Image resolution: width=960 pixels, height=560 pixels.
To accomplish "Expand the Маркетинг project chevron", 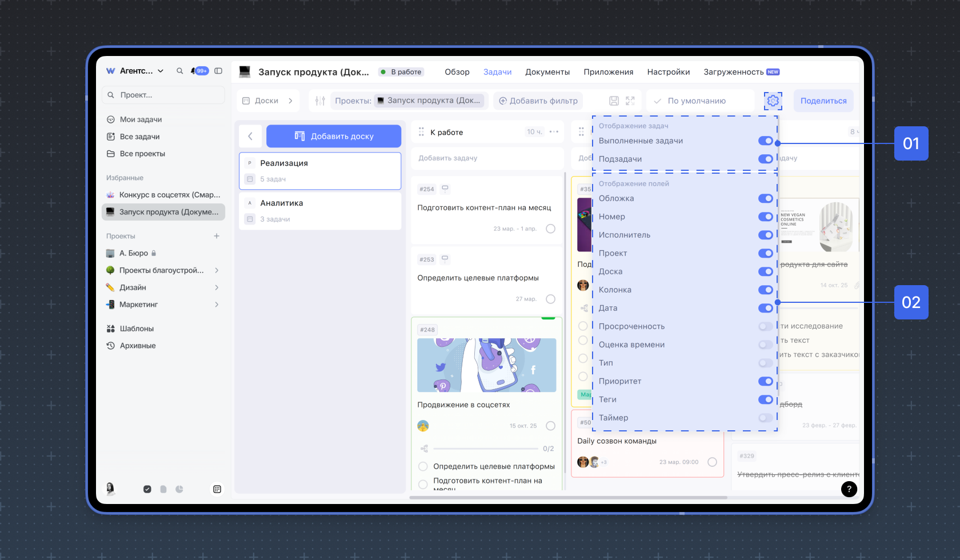I will (217, 305).
